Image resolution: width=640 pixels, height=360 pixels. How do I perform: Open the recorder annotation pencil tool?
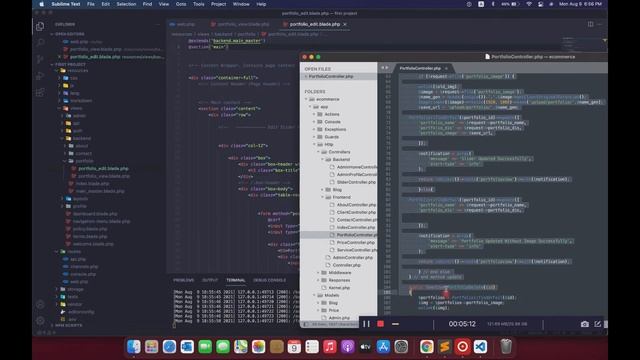click(598, 324)
